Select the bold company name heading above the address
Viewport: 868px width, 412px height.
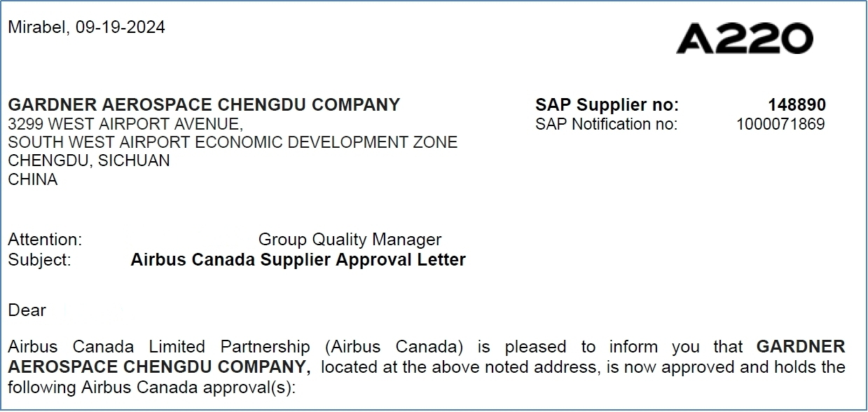point(204,105)
